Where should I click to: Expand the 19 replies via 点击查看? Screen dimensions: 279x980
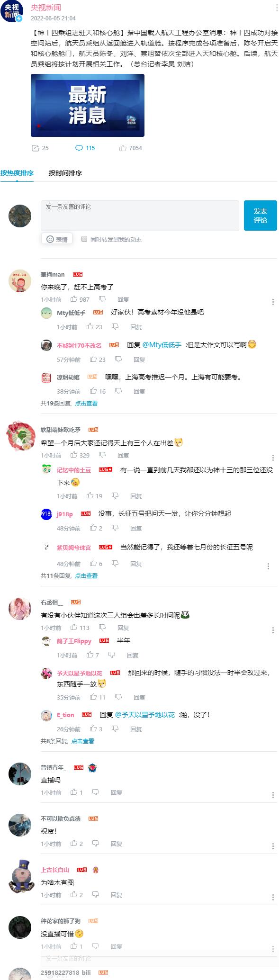[86, 404]
